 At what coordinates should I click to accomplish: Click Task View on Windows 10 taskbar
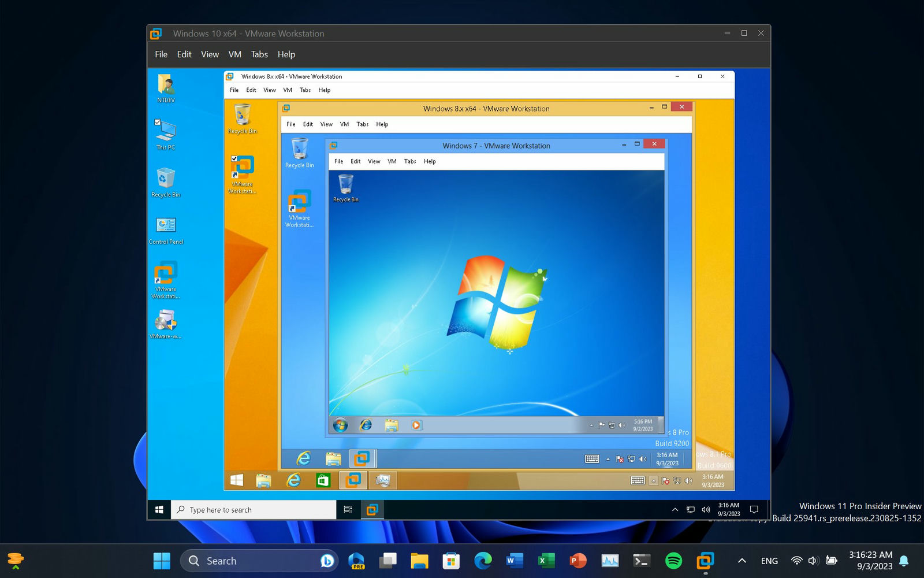pos(348,510)
